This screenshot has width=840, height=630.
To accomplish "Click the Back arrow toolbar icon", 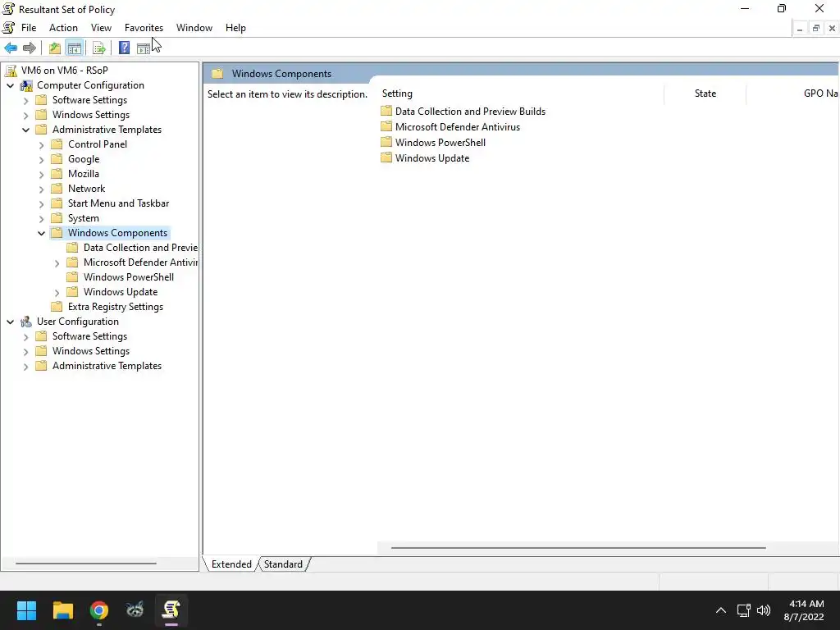I will pyautogui.click(x=11, y=48).
